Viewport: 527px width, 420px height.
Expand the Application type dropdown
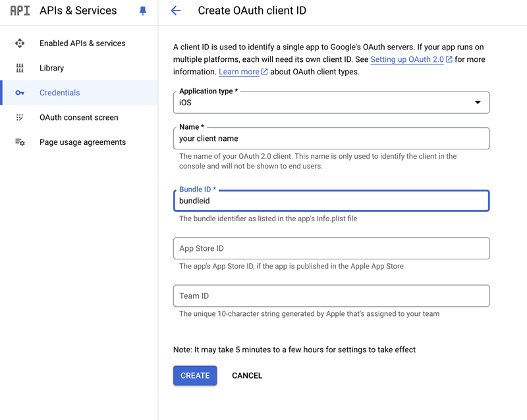click(331, 103)
